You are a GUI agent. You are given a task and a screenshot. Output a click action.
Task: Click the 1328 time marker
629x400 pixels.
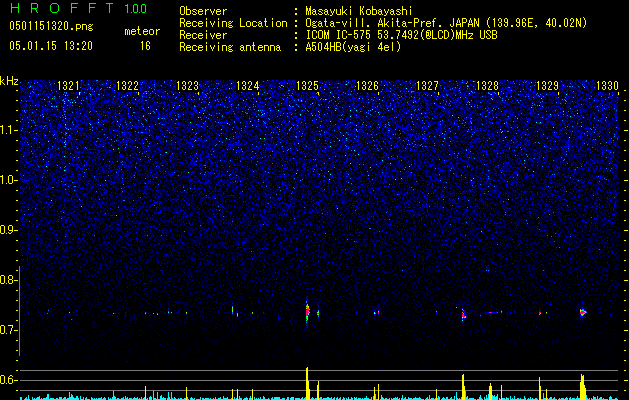pos(487,85)
